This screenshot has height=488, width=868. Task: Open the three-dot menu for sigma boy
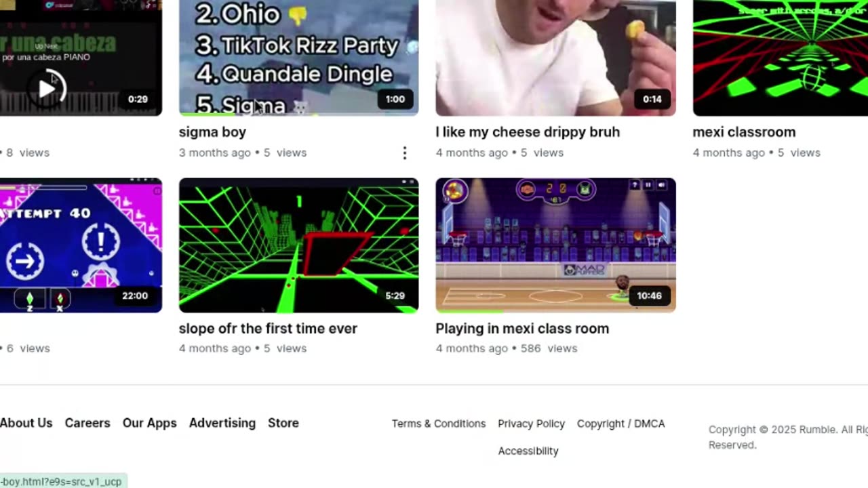tap(404, 153)
